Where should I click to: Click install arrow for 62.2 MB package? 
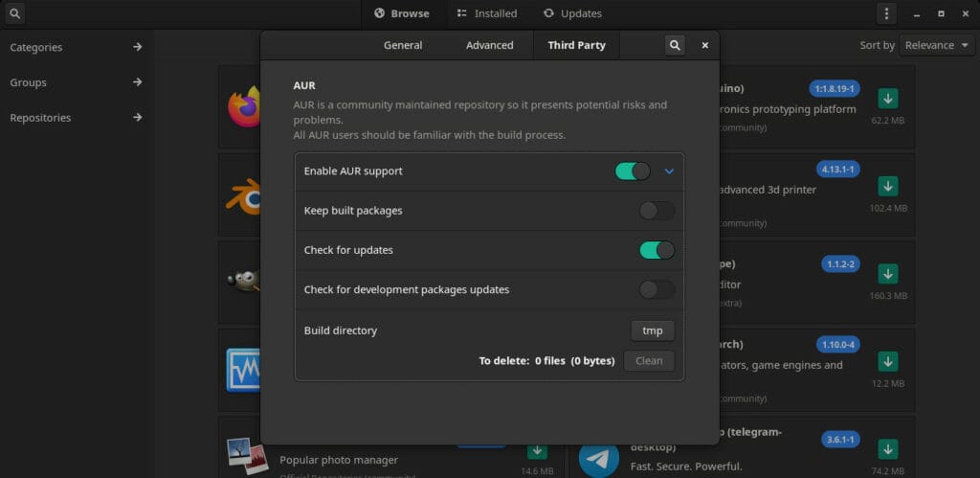pos(887,99)
